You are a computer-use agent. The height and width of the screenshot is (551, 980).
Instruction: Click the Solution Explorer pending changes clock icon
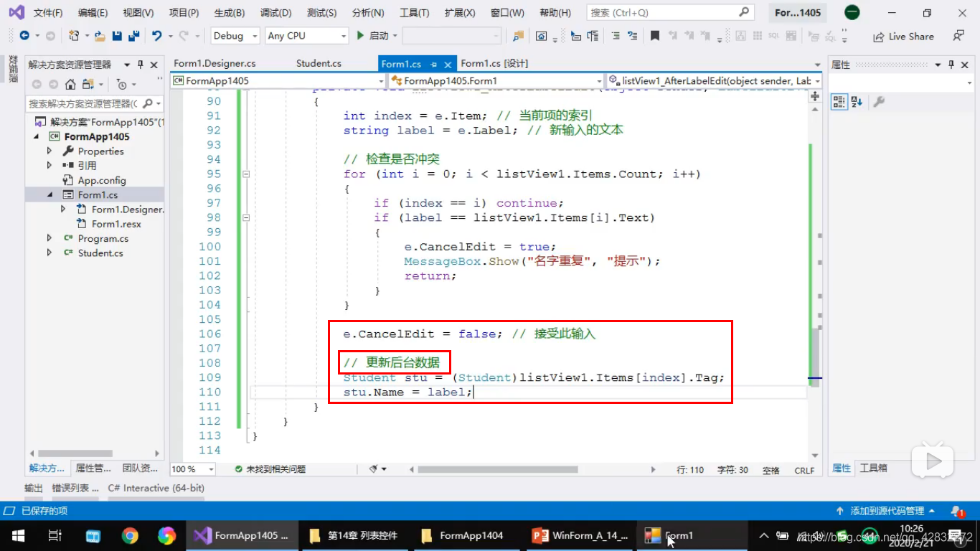[x=121, y=84]
